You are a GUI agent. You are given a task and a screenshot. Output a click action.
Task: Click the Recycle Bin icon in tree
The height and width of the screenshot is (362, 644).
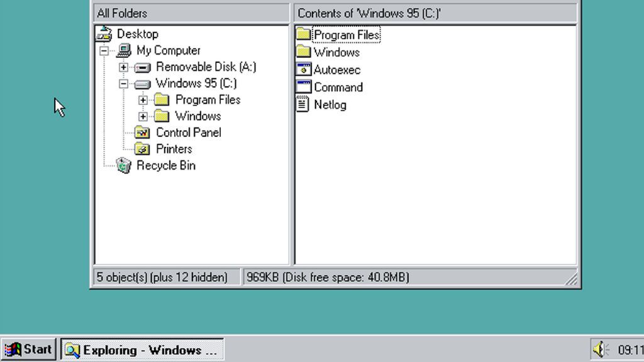click(123, 165)
